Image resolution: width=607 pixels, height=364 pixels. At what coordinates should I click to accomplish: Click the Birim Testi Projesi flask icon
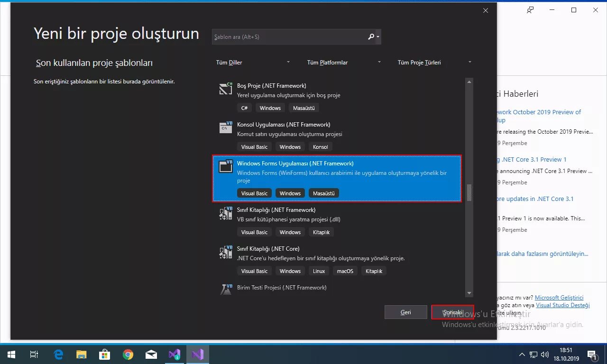[x=226, y=289]
